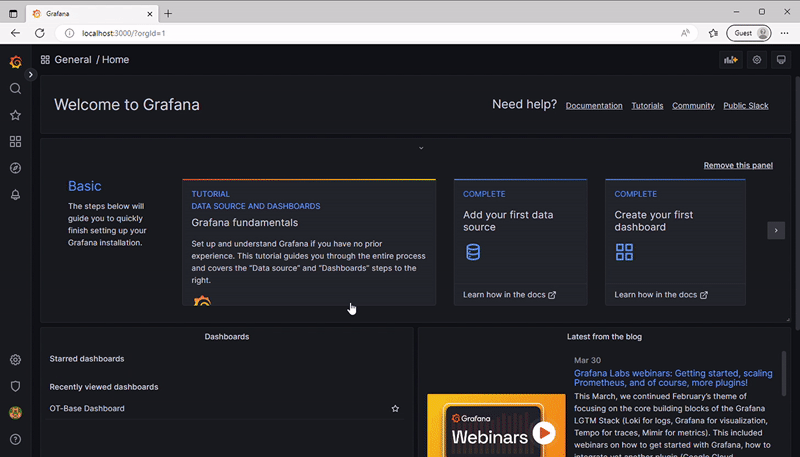Open the Alerting bell icon
Image resolution: width=800 pixels, height=457 pixels.
click(15, 194)
